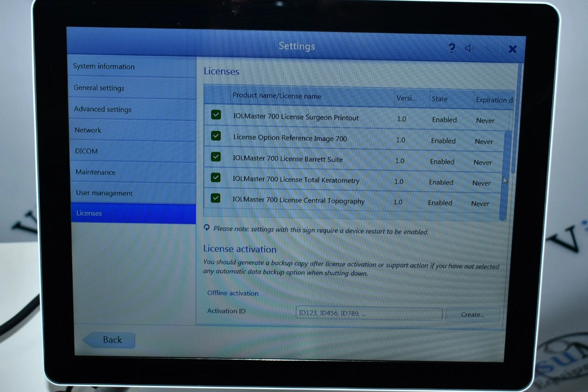Toggle the speaker volume icon
Screen dimensions: 588x392
(x=470, y=48)
